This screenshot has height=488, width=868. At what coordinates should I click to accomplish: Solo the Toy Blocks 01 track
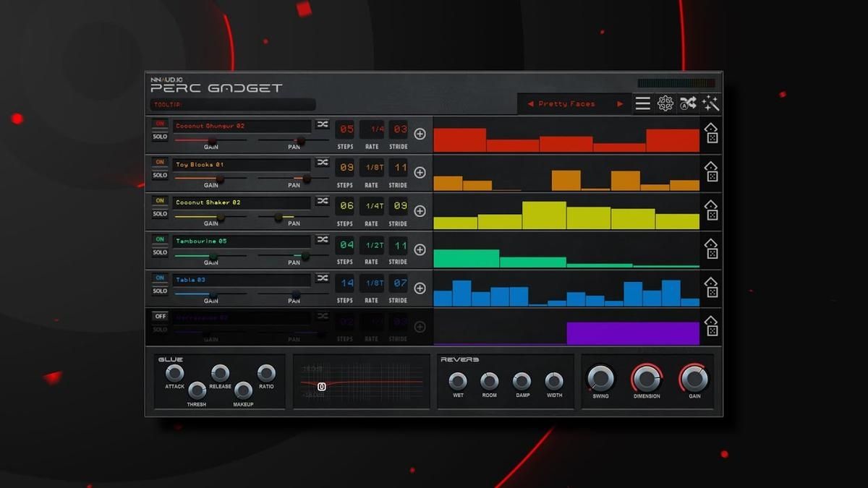[x=160, y=175]
